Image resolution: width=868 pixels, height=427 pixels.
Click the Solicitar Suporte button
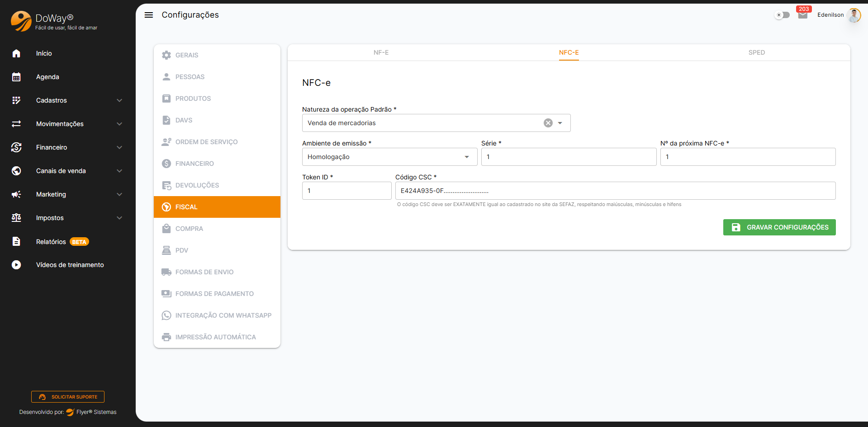tap(68, 397)
